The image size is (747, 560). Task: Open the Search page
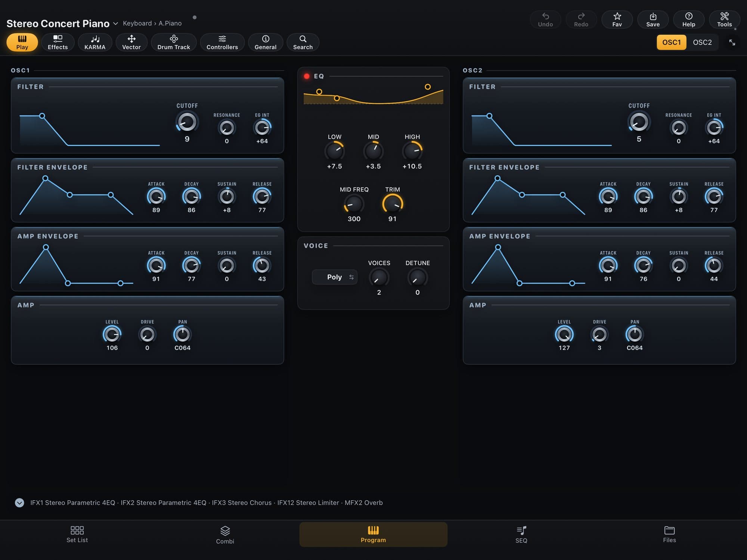click(x=303, y=42)
